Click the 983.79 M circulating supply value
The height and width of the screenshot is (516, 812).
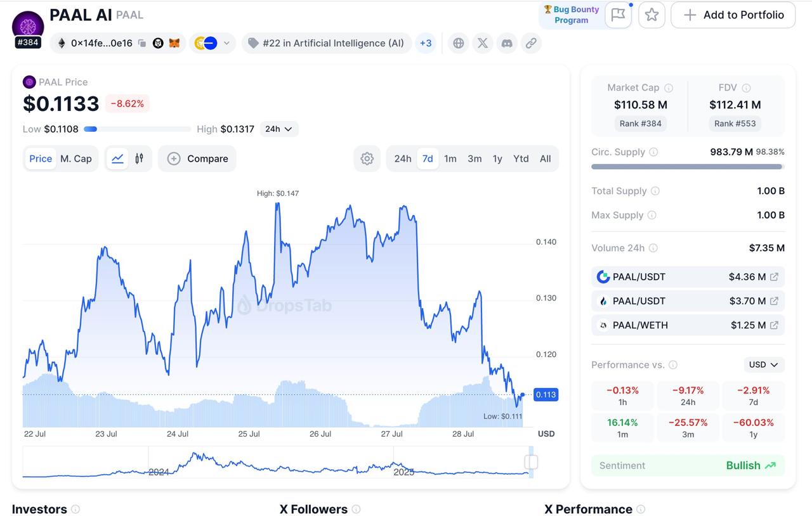(x=731, y=152)
